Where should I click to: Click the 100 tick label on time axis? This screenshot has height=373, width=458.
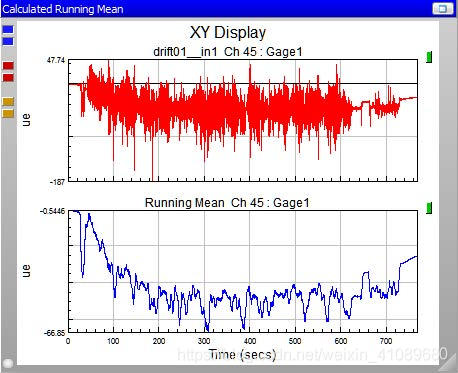pyautogui.click(x=113, y=341)
